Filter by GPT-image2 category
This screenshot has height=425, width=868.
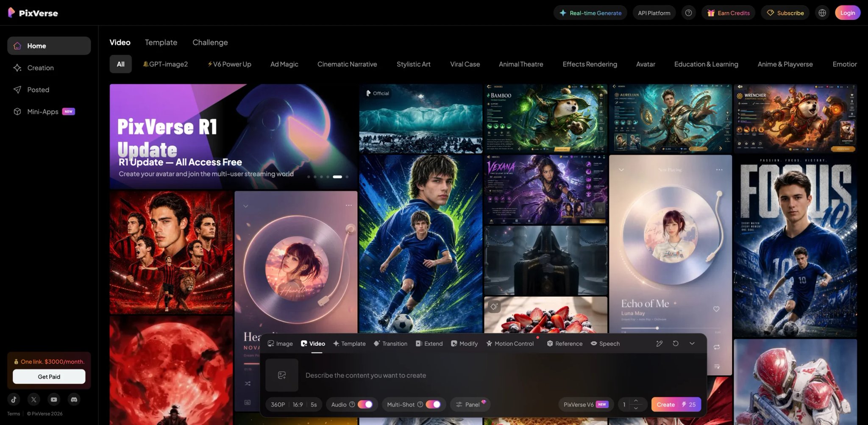(165, 64)
